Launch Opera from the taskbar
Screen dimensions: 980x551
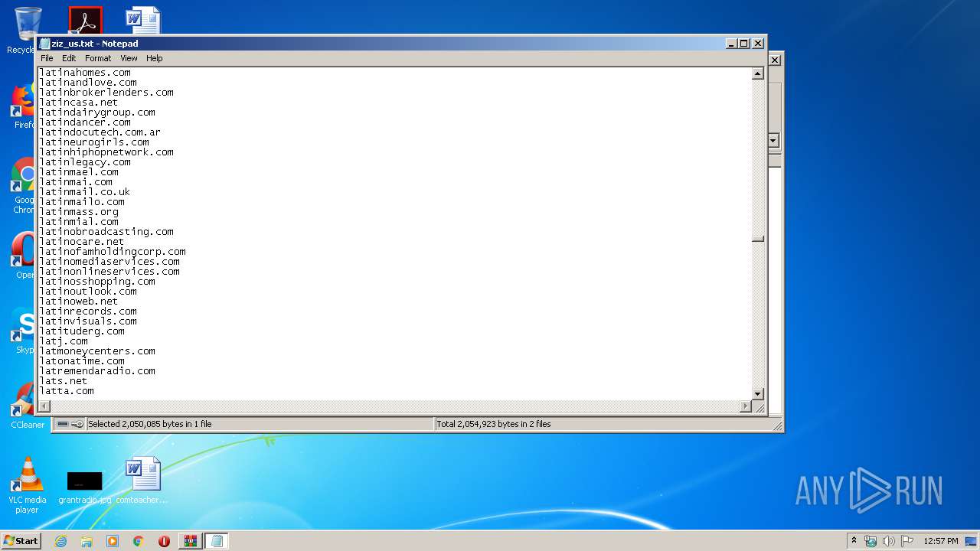click(164, 541)
